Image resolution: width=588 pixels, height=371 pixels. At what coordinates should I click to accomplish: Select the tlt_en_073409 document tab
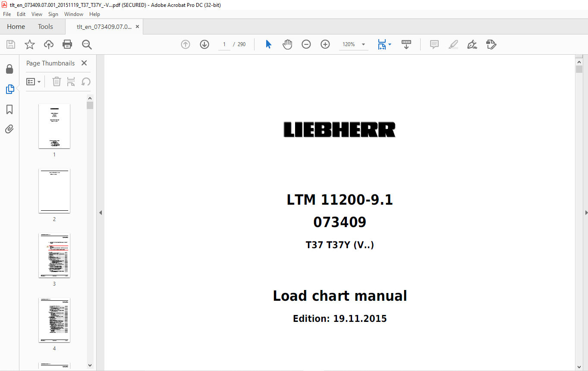(x=104, y=27)
